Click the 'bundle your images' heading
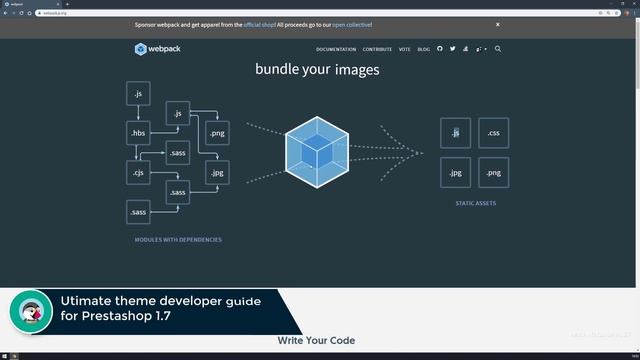This screenshot has width=640, height=360. pyautogui.click(x=317, y=69)
